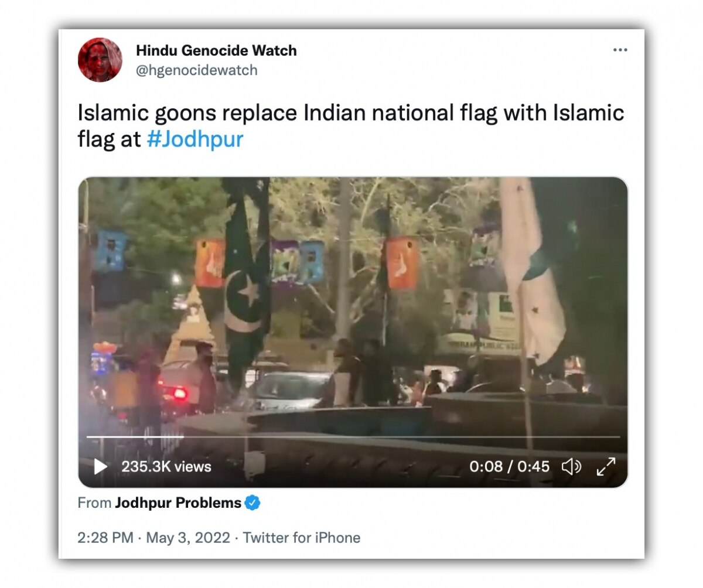
Task: Click the blue verified badge beside Jodhpur Problems
Action: tap(252, 502)
